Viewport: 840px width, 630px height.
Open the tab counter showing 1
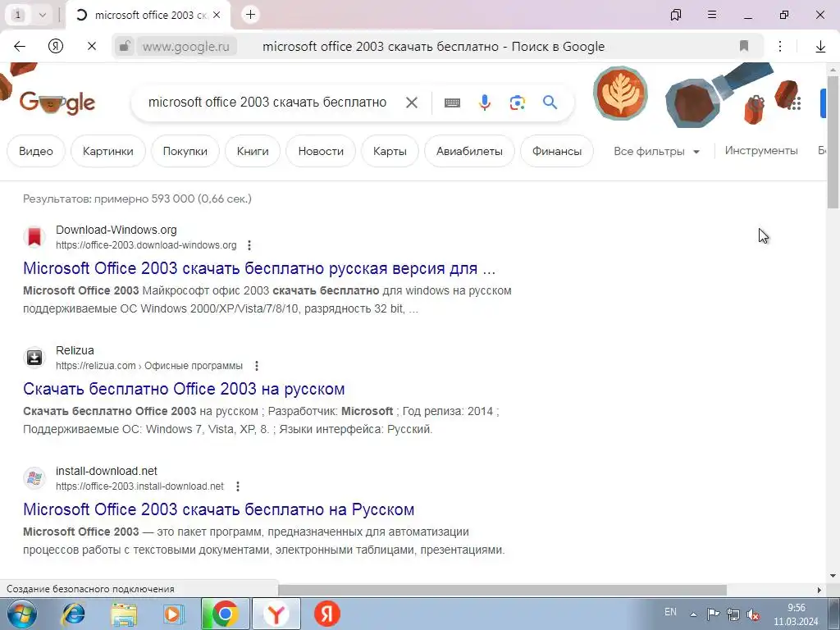pyautogui.click(x=18, y=15)
